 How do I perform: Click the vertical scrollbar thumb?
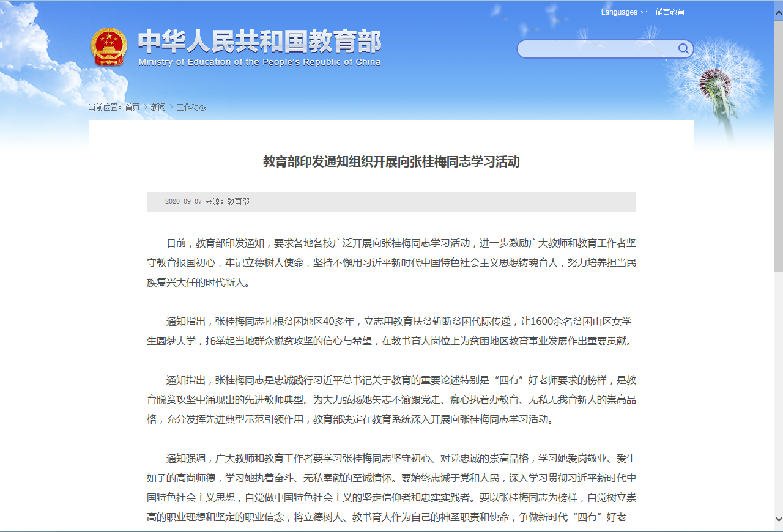[x=777, y=141]
